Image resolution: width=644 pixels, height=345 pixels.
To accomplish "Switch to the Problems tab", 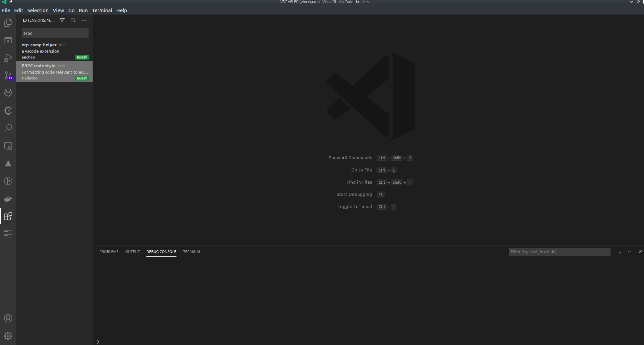I will click(x=109, y=252).
